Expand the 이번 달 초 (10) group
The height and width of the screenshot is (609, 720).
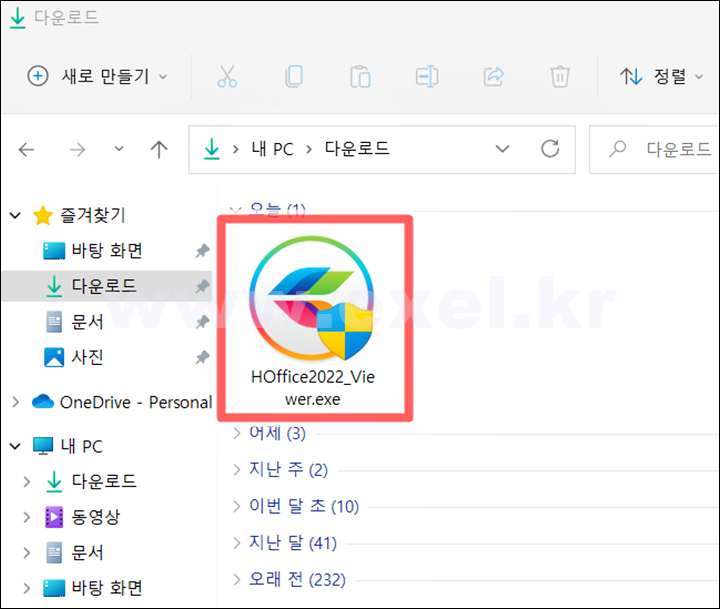(x=236, y=506)
